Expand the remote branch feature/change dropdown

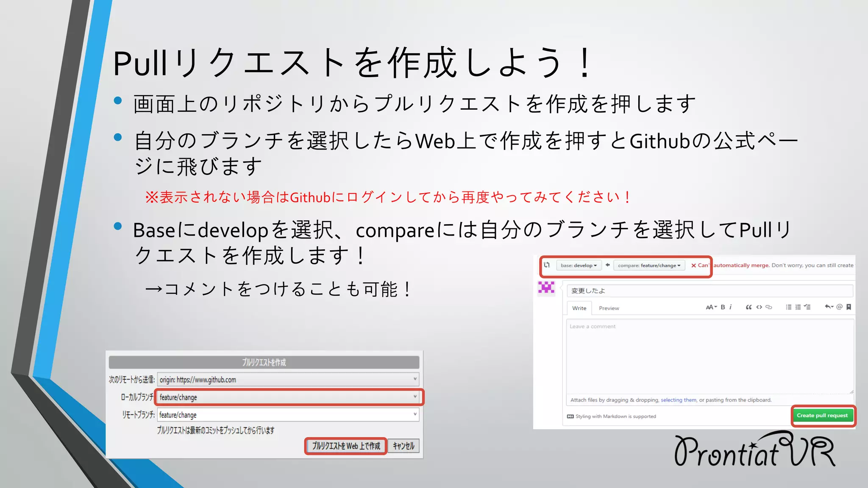click(288, 415)
